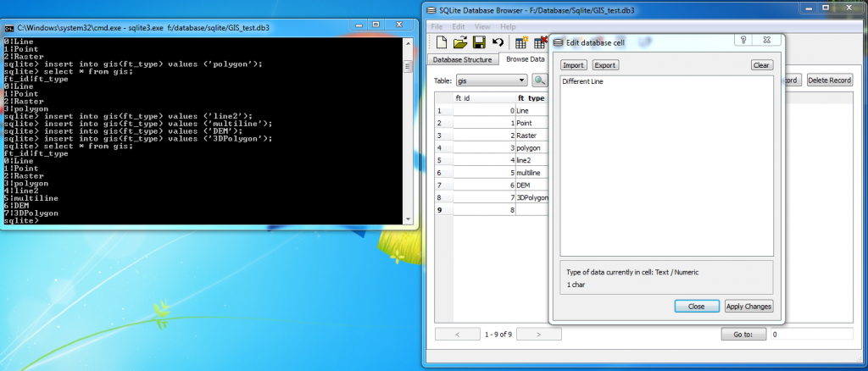
Task: Click the cmd window scrollbar thumb
Action: pyautogui.click(x=408, y=66)
